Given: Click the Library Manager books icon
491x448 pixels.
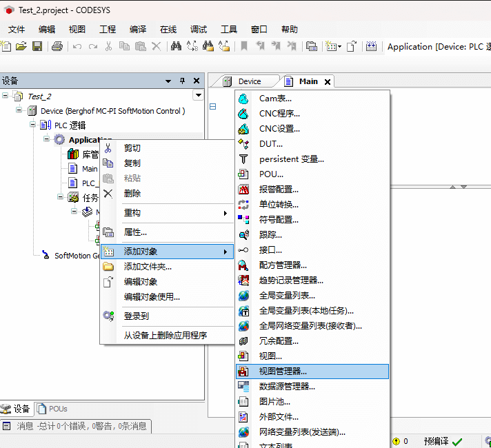Looking at the screenshot, I should pyautogui.click(x=73, y=154).
